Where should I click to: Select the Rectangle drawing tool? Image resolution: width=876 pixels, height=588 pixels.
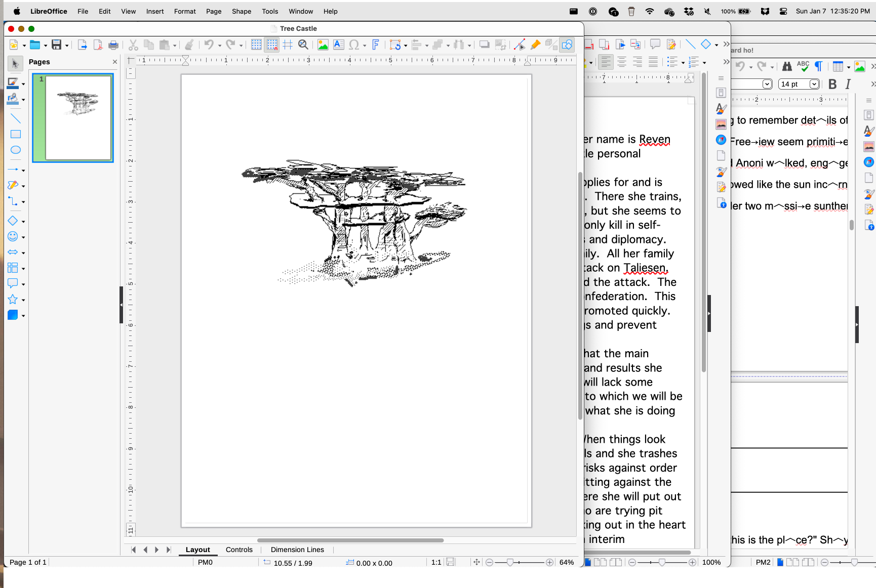click(x=16, y=134)
